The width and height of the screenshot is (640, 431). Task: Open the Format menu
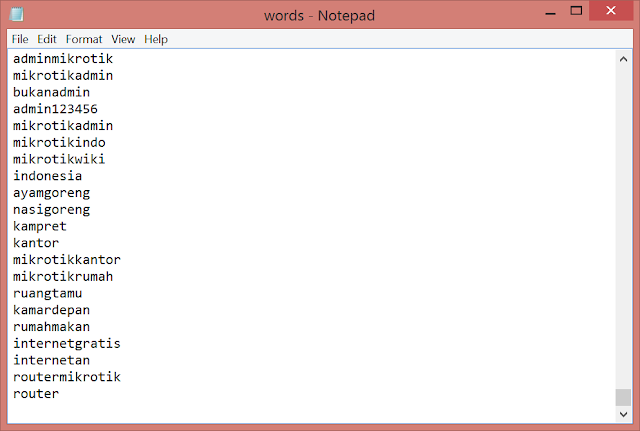click(x=84, y=39)
